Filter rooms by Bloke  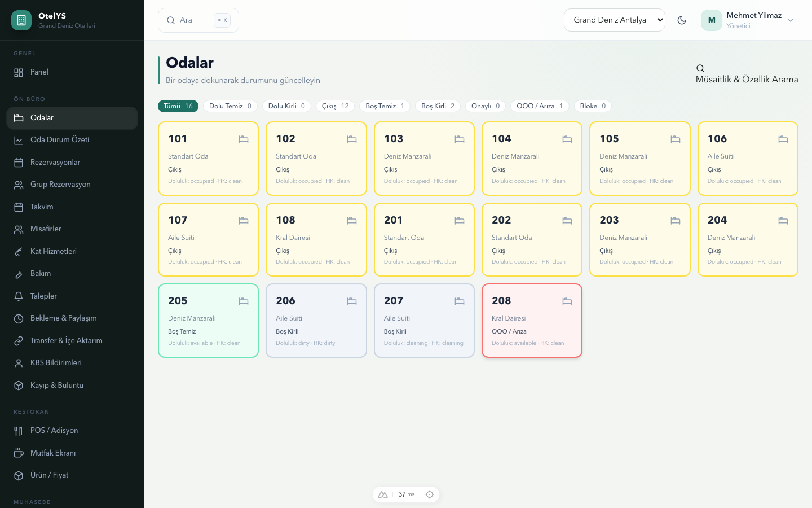coord(593,106)
